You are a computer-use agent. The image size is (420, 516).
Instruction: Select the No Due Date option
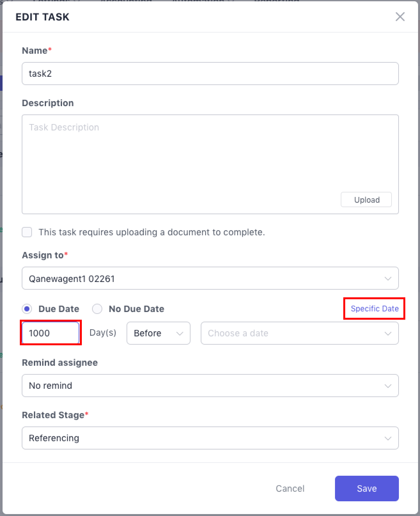click(x=97, y=309)
